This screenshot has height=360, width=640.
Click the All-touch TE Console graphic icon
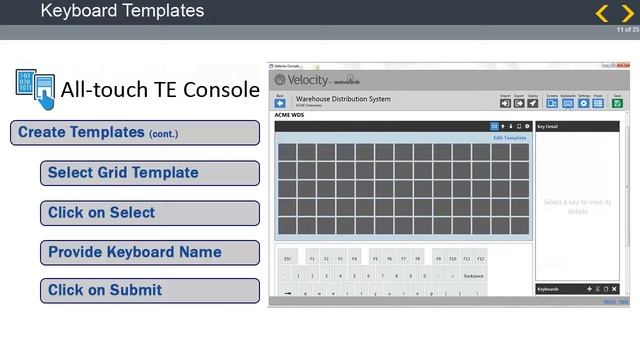click(36, 89)
